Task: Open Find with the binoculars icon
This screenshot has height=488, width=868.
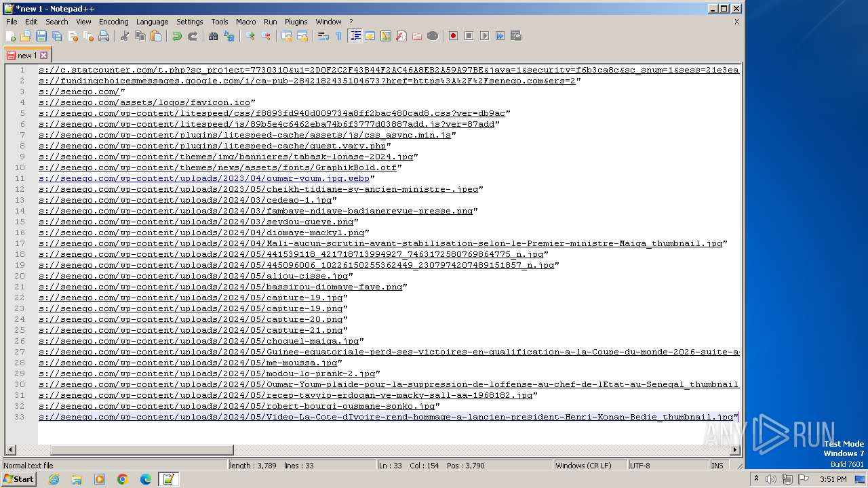Action: click(214, 36)
